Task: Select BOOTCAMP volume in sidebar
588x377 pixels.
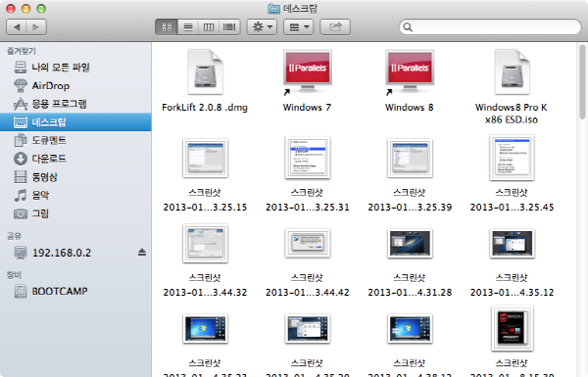Action: pos(75,291)
